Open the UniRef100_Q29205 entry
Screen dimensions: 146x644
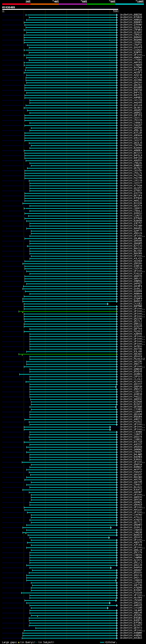coord(131,326)
